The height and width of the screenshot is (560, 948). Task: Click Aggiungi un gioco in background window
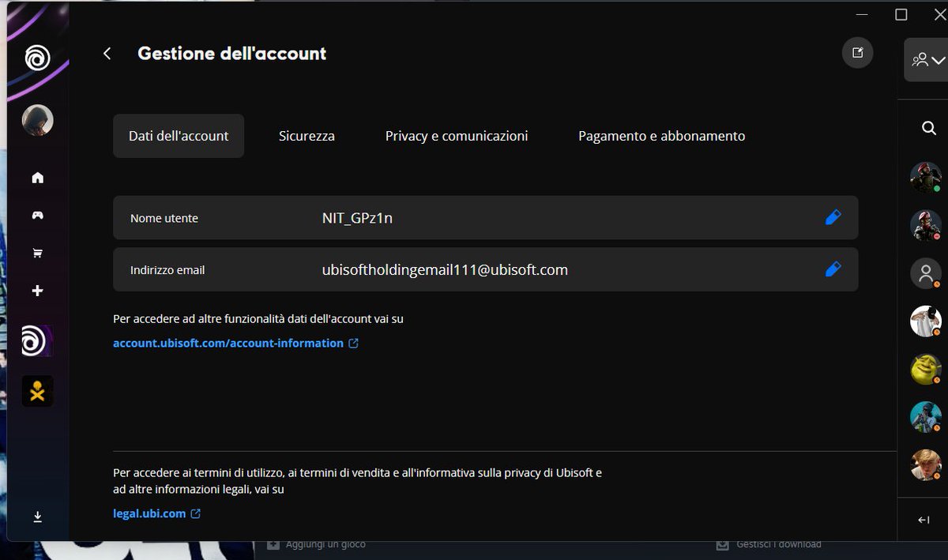point(317,544)
